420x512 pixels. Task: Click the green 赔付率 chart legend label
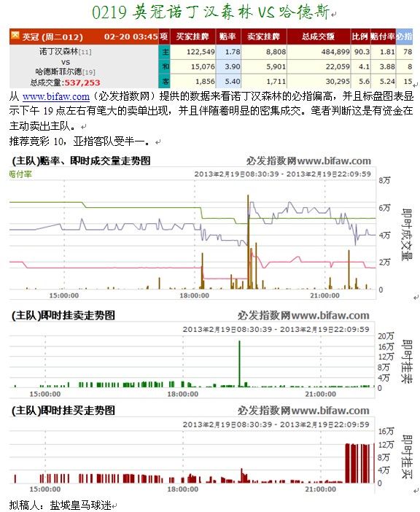pos(20,174)
